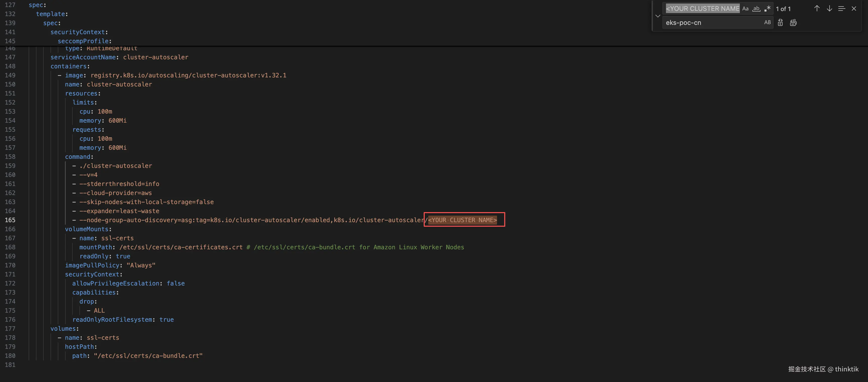The height and width of the screenshot is (382, 868).
Task: Go to previous match arrow
Action: coord(817,9)
